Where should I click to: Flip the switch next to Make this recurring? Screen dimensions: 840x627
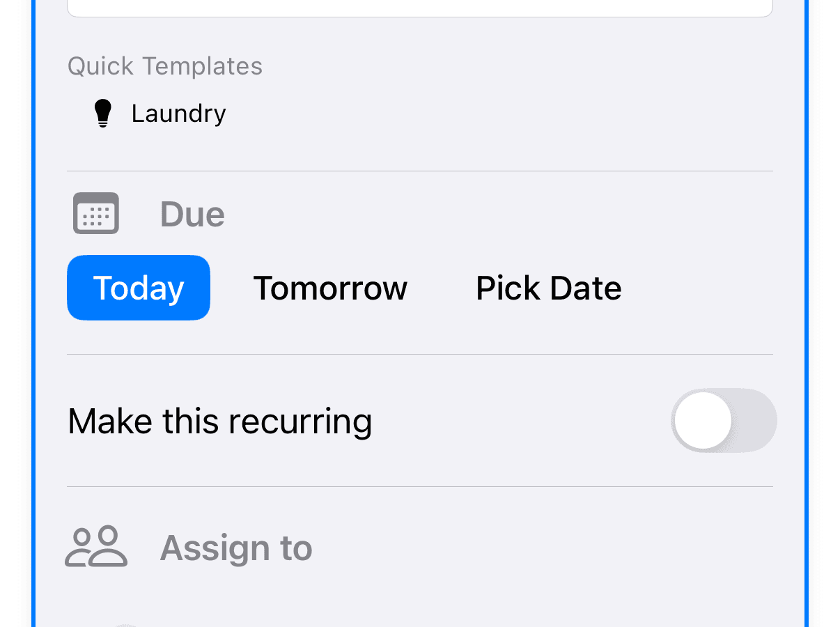pos(724,421)
